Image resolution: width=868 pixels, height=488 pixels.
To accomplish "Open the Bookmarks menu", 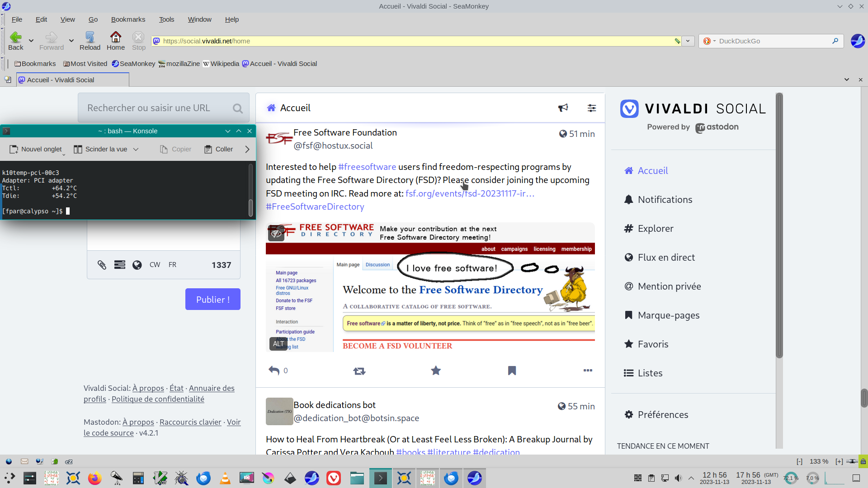I will (128, 19).
